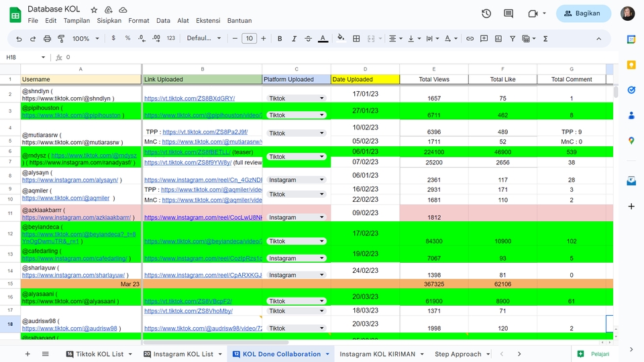Viewport: 644px width, 362px height.
Task: Apply strikethrough formatting
Action: coord(308,39)
